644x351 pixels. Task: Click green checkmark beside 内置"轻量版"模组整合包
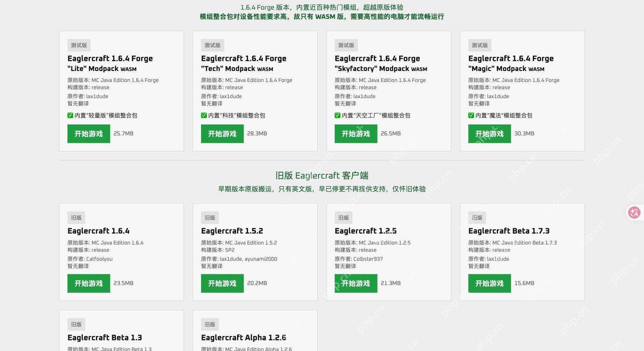70,115
